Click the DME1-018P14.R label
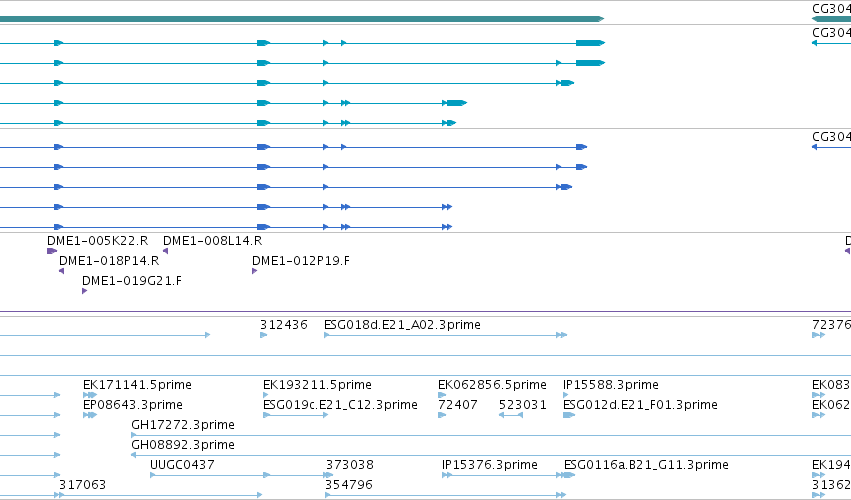The image size is (851, 500). click(x=109, y=261)
